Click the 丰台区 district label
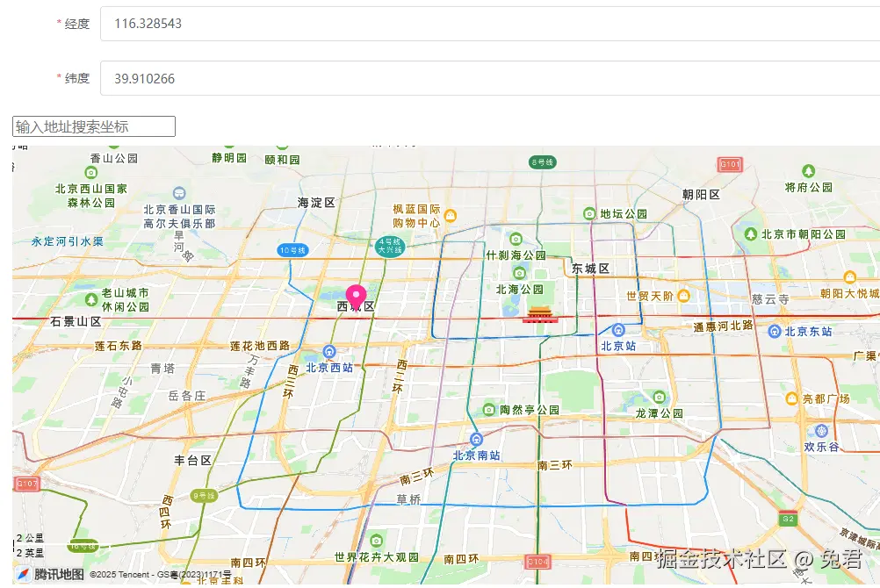This screenshot has height=588, width=880. [x=193, y=461]
